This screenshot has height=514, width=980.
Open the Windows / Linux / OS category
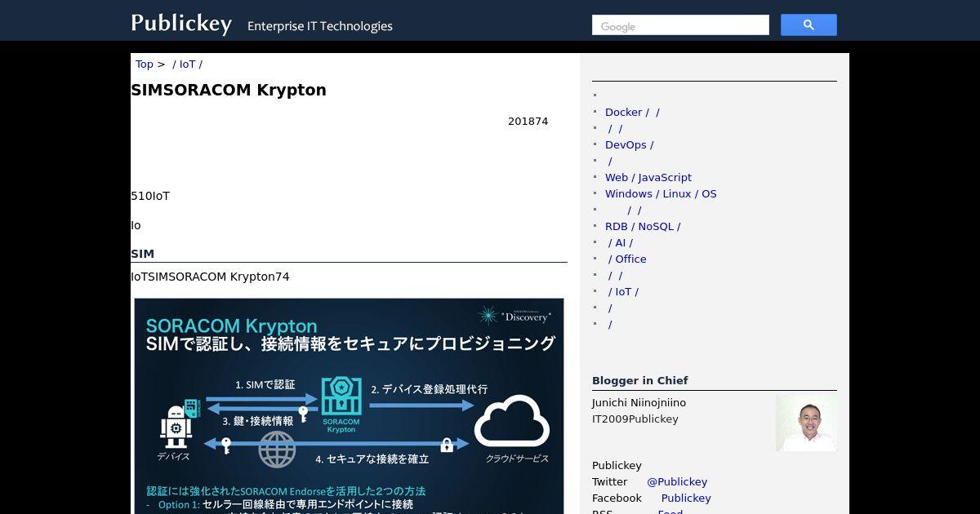click(661, 193)
